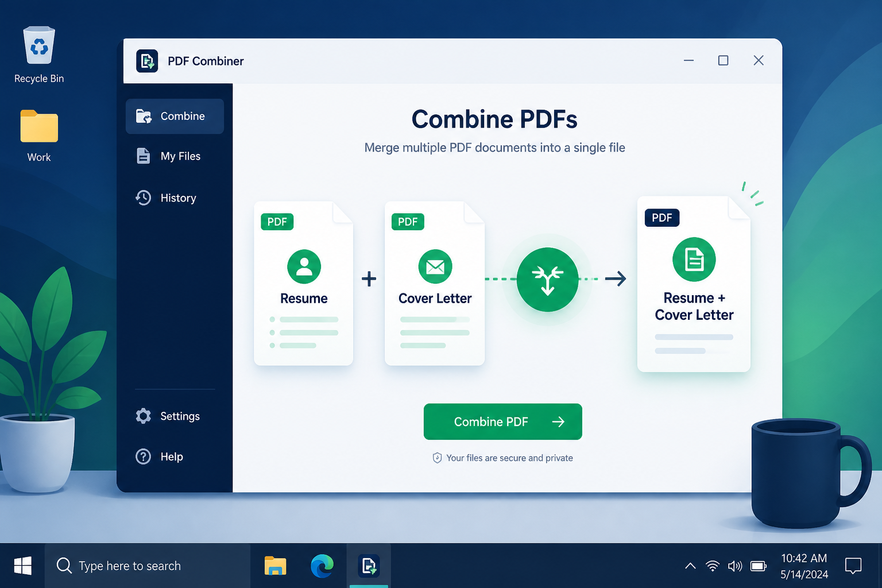
Task: Click the green merge arrows circle icon
Action: tap(547, 280)
